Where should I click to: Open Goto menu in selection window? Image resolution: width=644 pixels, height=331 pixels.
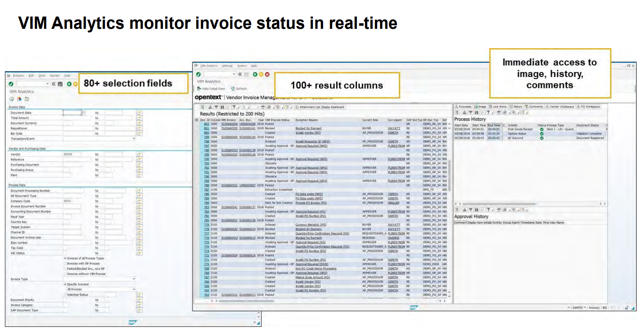coord(42,76)
